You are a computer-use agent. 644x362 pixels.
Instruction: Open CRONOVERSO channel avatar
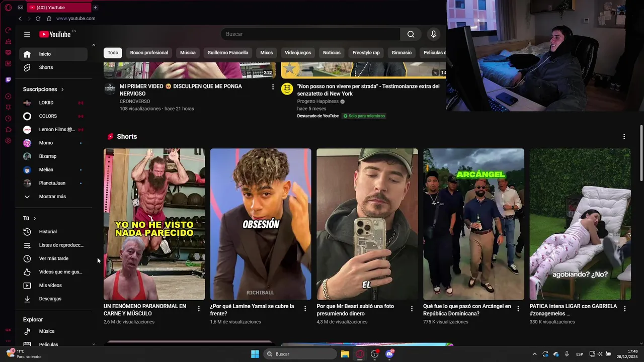coord(110,89)
